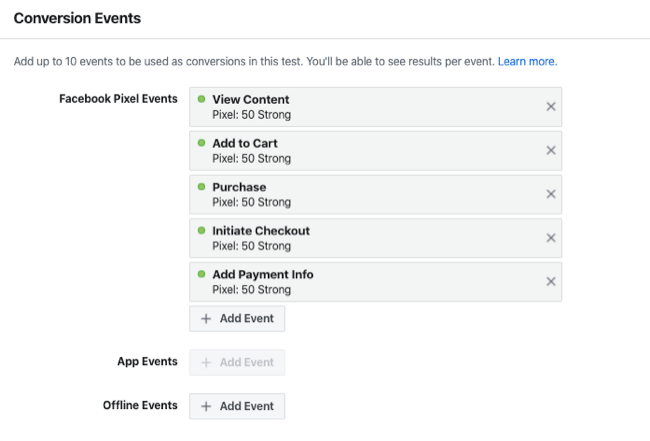Image resolution: width=650 pixels, height=441 pixels.
Task: Click the Conversion Events heading
Action: (77, 18)
